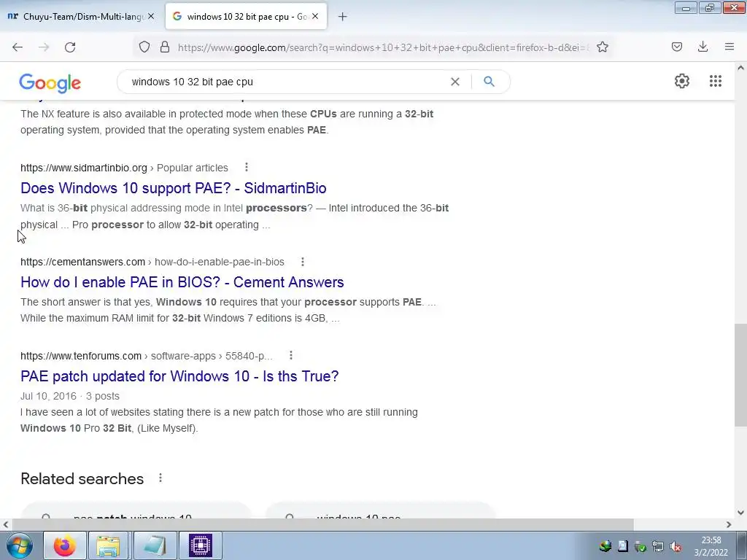The height and width of the screenshot is (560, 747).
Task: Go back to the previous page
Action: click(x=18, y=47)
